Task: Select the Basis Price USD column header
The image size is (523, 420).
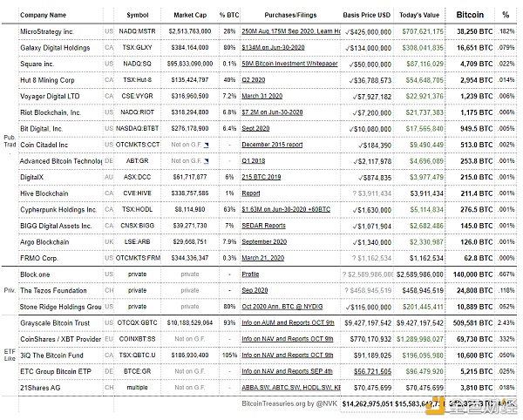Action: pos(366,15)
